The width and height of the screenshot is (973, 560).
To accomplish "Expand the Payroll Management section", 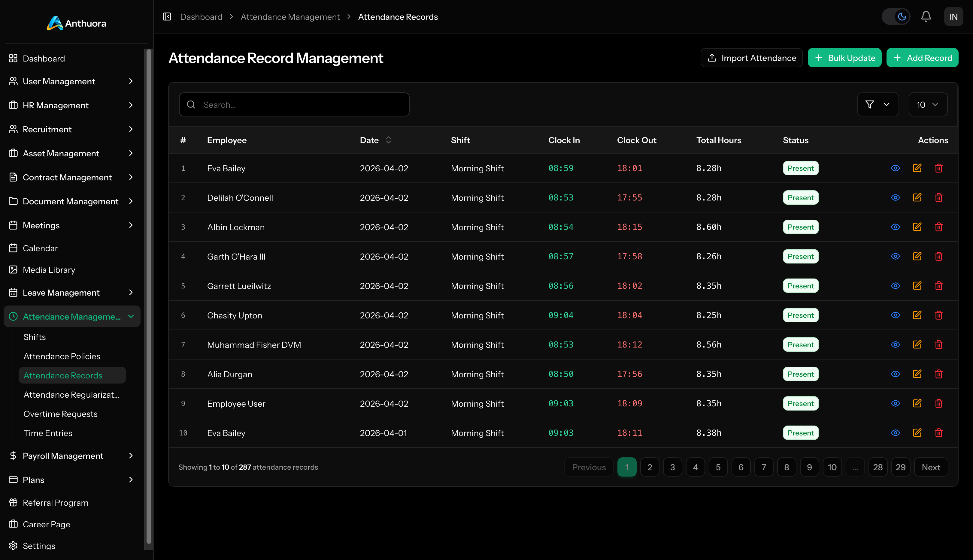I will pos(63,456).
